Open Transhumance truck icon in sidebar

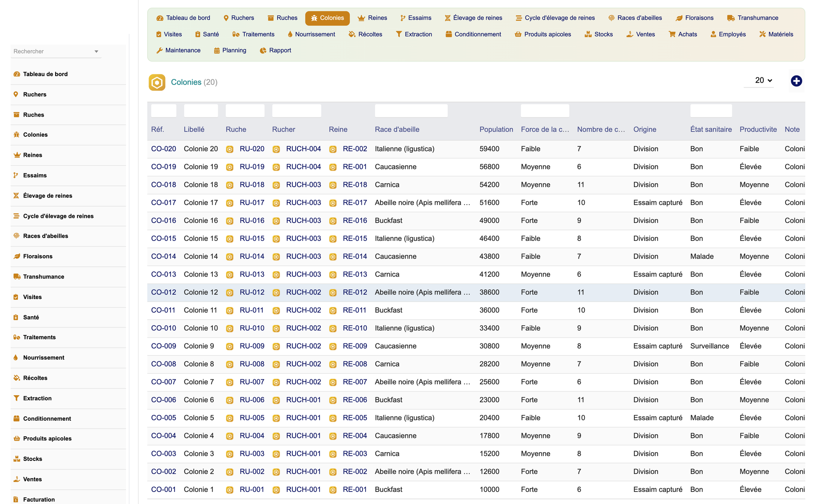(x=17, y=276)
